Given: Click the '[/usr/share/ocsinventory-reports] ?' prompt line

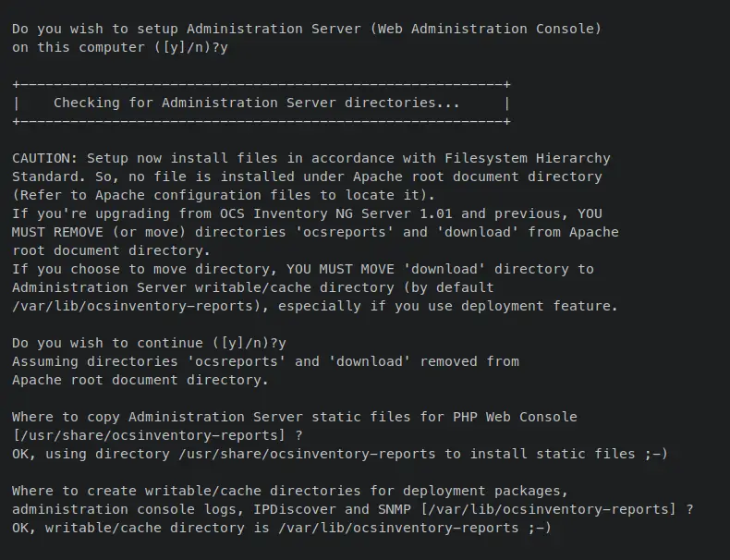Looking at the screenshot, I should [157, 436].
